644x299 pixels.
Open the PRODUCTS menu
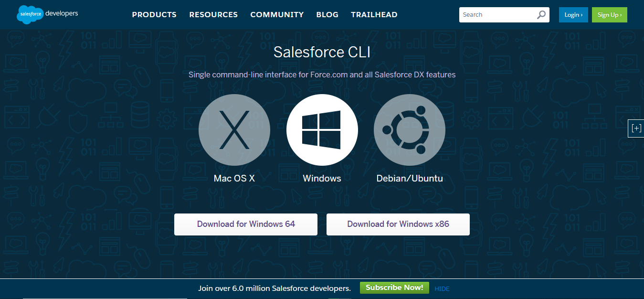click(154, 15)
